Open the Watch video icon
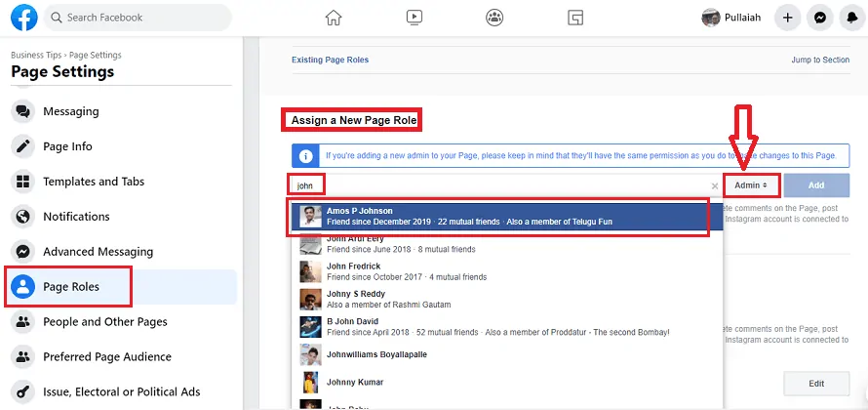868x410 pixels. point(414,18)
